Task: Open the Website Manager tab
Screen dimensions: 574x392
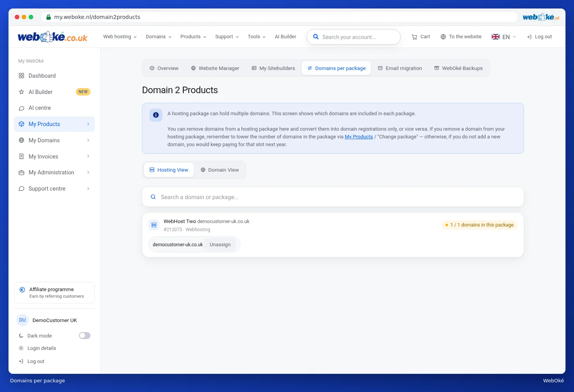Action: coord(215,68)
